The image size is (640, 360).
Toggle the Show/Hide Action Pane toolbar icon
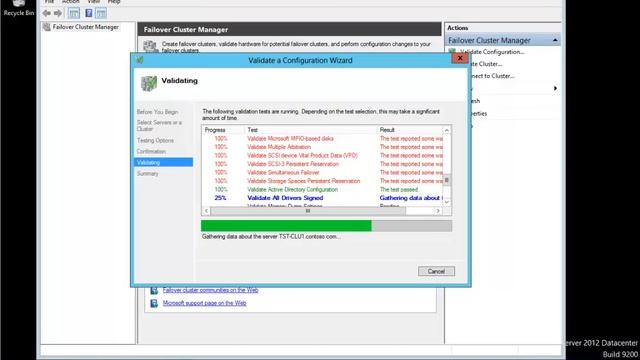[x=101, y=13]
